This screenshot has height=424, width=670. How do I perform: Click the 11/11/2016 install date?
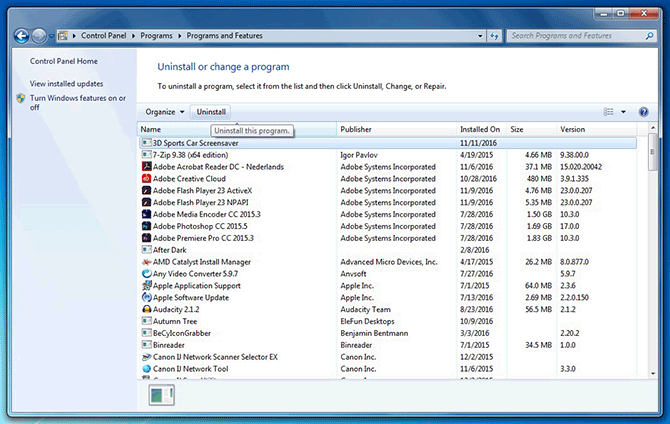479,143
